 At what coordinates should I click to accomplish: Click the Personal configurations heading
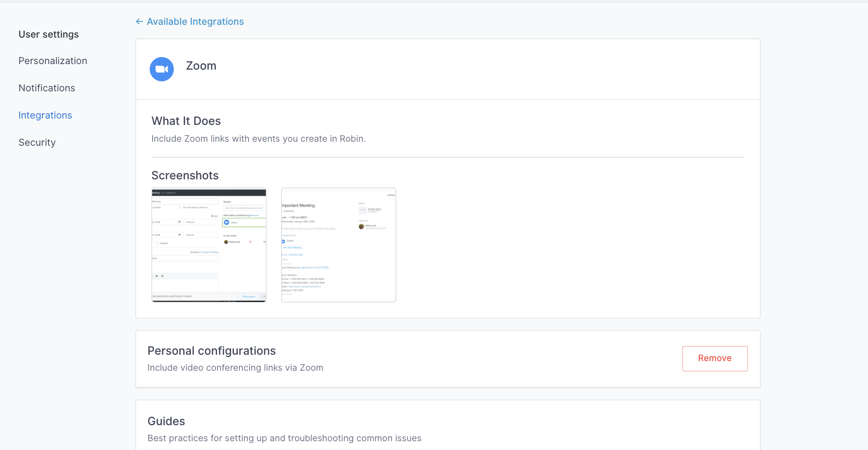point(212,351)
